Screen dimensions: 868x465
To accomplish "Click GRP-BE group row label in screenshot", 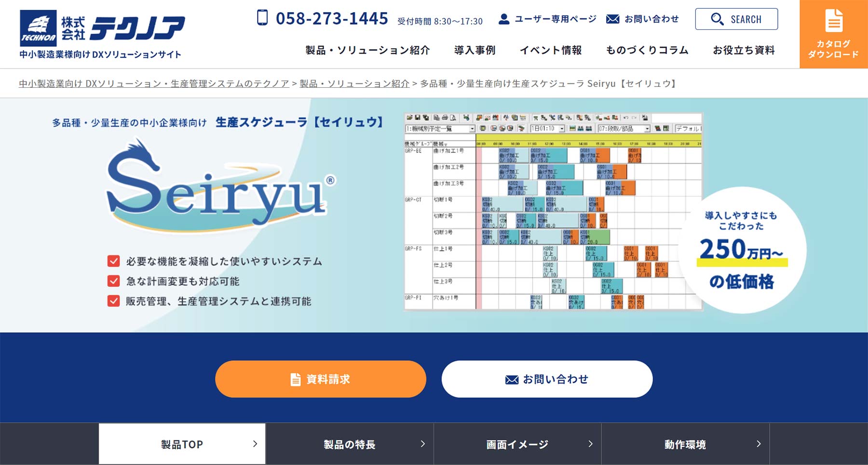I will pos(413,151).
